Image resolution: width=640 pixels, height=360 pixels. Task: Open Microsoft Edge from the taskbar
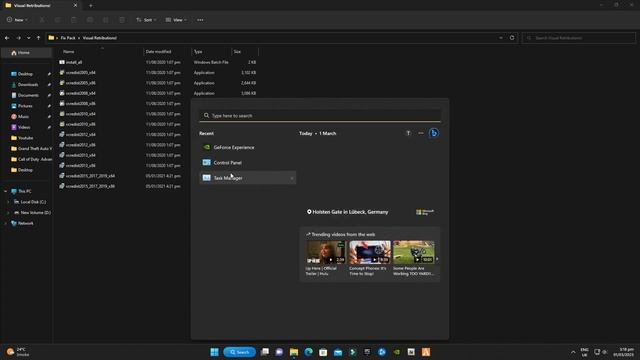[x=309, y=352]
